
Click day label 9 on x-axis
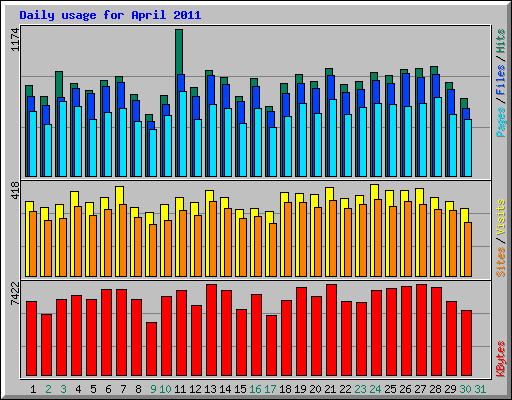[x=153, y=389]
